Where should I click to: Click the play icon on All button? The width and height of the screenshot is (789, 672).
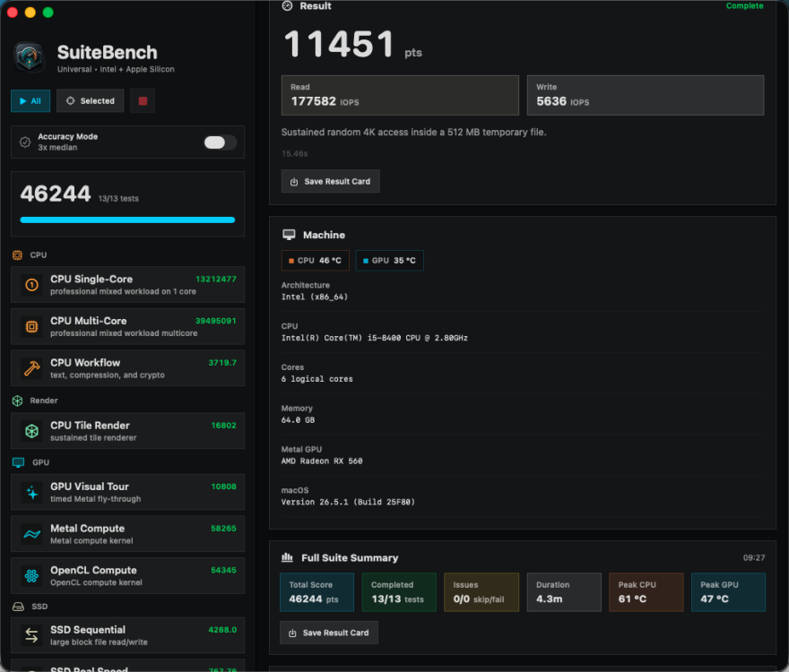coord(22,101)
